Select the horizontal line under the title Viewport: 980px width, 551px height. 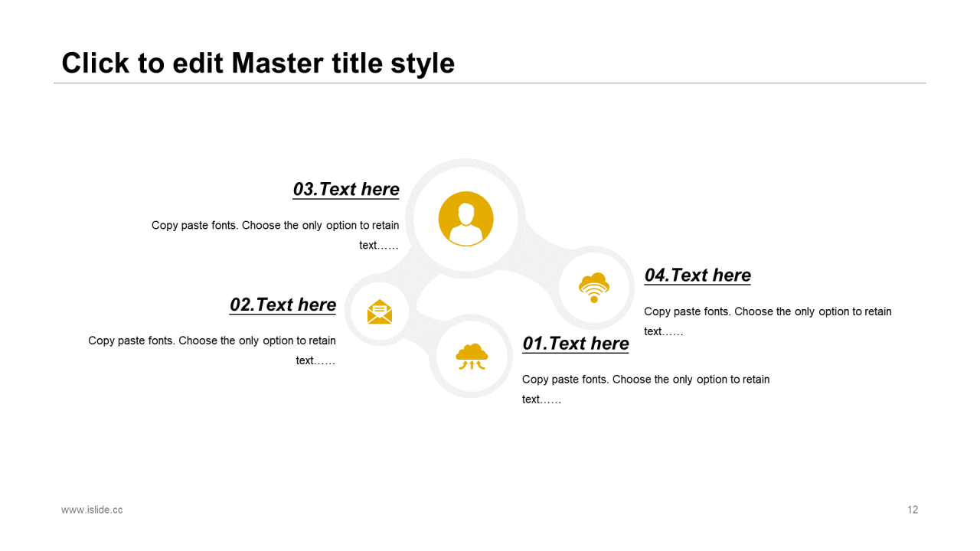coord(490,83)
